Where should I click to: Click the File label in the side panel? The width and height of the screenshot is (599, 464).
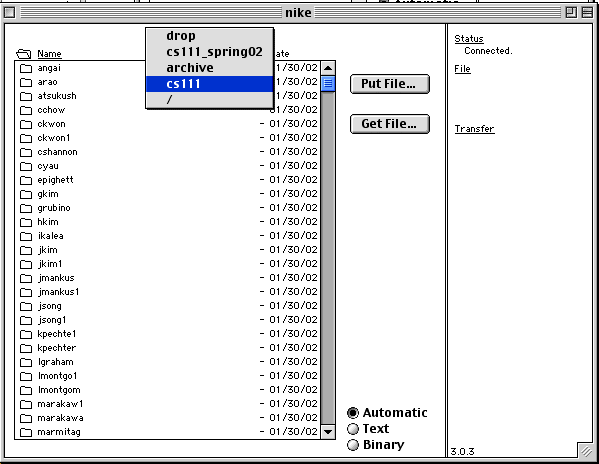(462, 69)
